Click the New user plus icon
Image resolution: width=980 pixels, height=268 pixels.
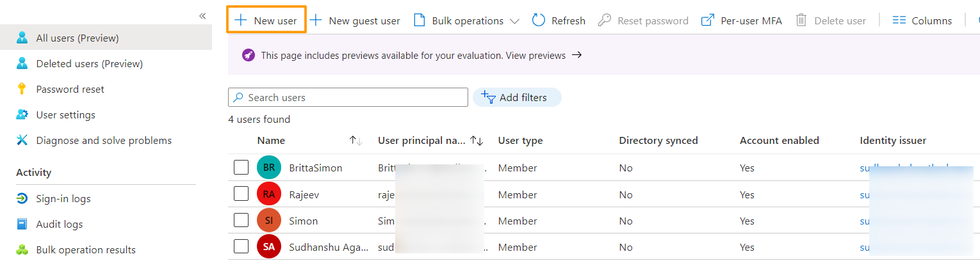(241, 20)
